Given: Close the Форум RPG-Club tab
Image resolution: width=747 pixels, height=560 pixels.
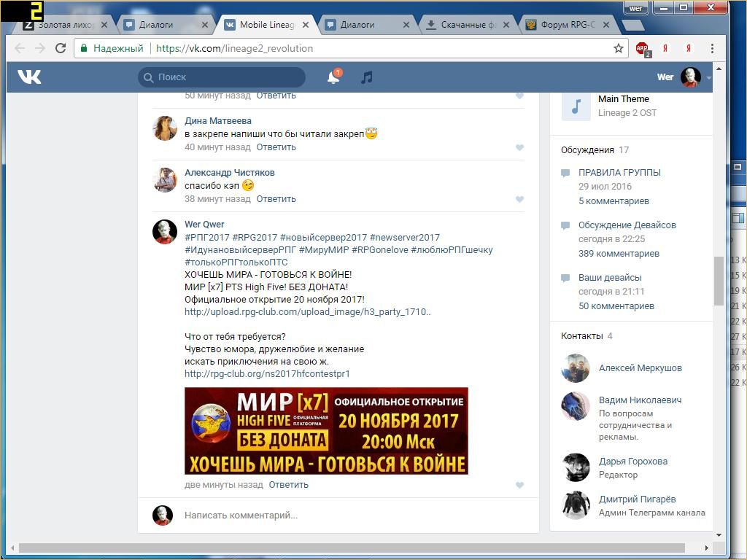Looking at the screenshot, I should (x=606, y=25).
